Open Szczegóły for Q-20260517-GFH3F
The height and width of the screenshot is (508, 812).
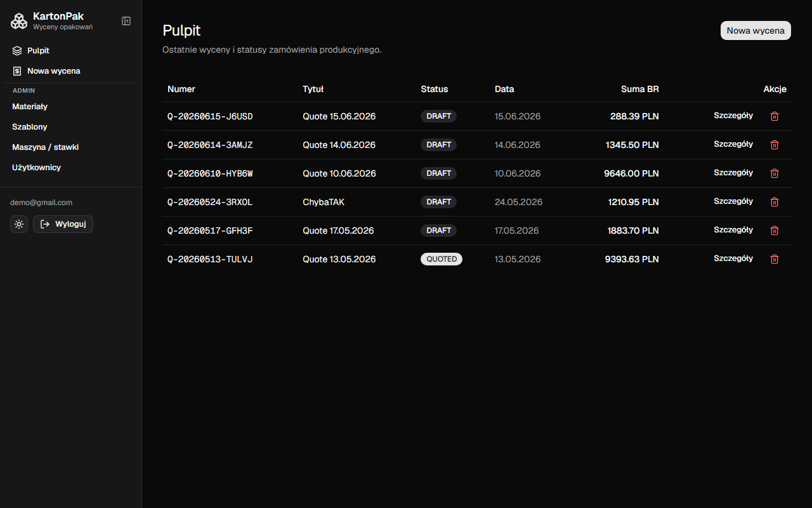pyautogui.click(x=733, y=230)
